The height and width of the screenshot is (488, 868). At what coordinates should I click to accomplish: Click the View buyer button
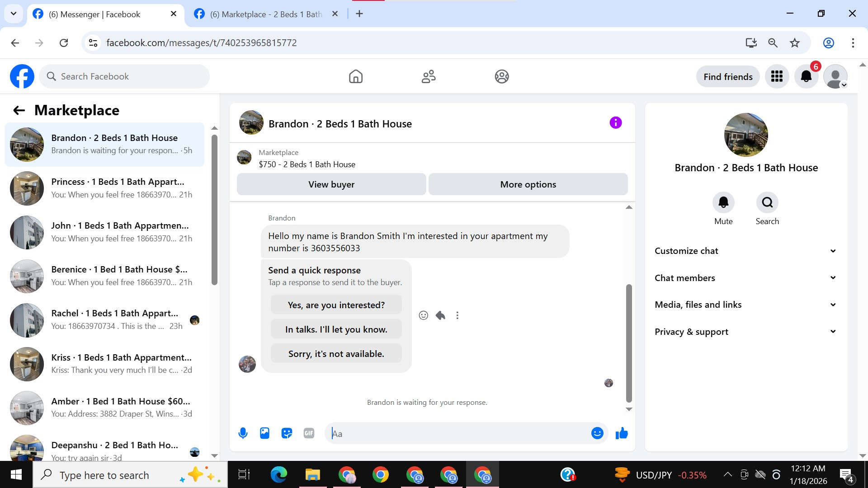point(331,184)
